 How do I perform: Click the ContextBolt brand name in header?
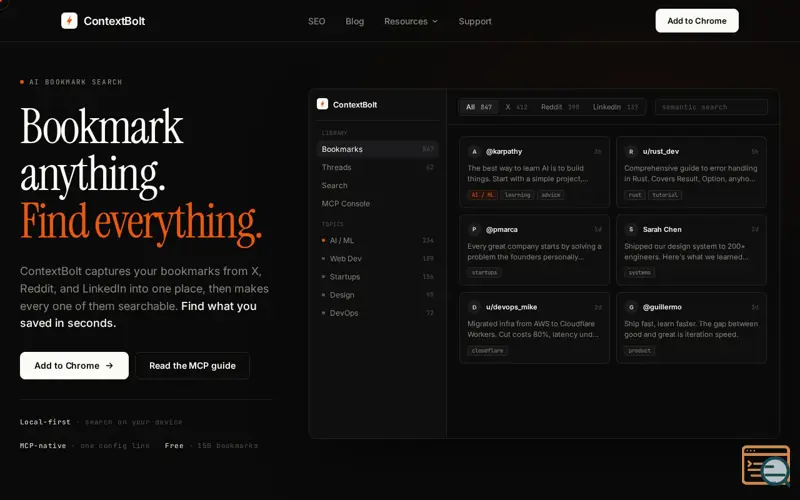click(x=114, y=21)
